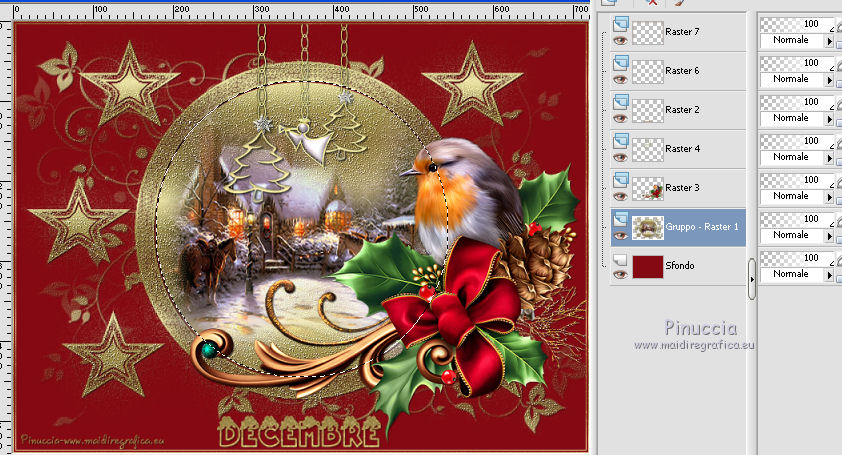Hide the Raster 7 layer

620,40
